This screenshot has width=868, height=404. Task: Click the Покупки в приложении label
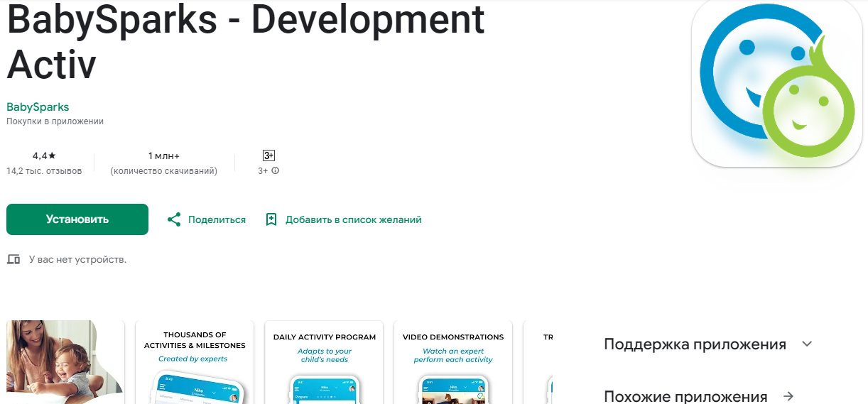55,121
